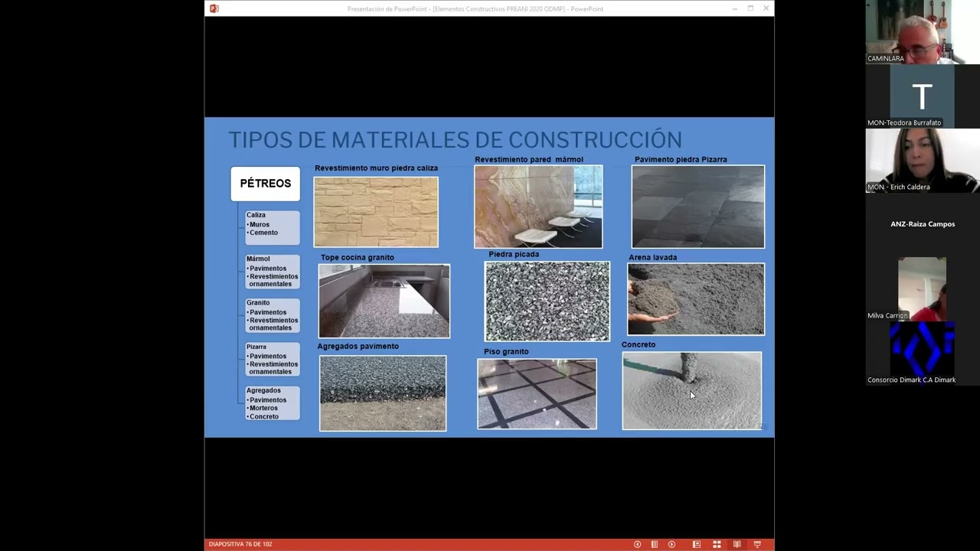Go to previous slide using status bar arrow
This screenshot has height=551, width=980.
(x=637, y=544)
